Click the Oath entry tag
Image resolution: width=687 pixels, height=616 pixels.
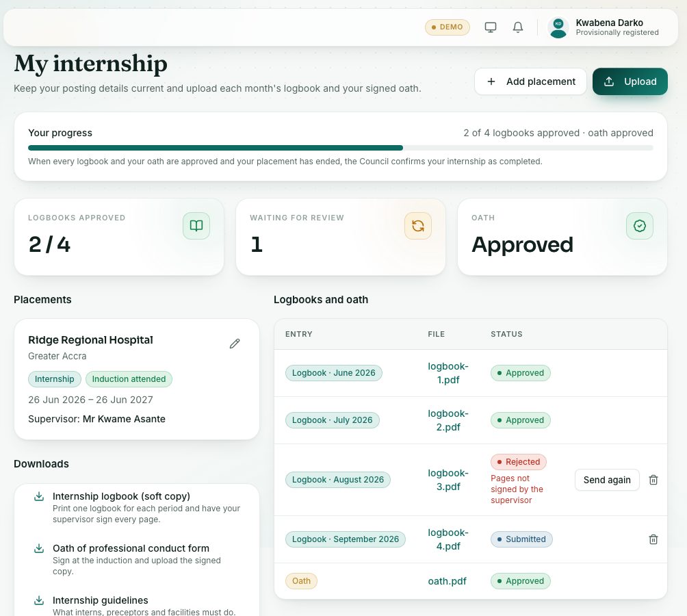pos(301,581)
